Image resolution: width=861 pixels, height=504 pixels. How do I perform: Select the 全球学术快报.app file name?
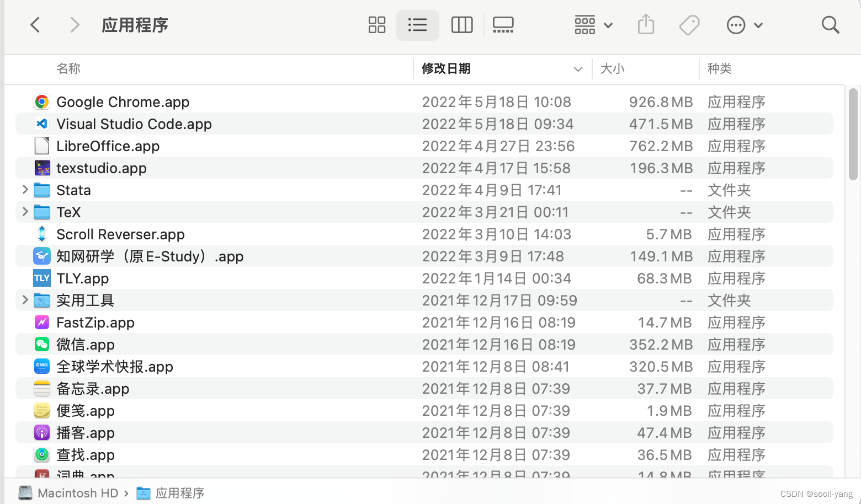tap(115, 367)
